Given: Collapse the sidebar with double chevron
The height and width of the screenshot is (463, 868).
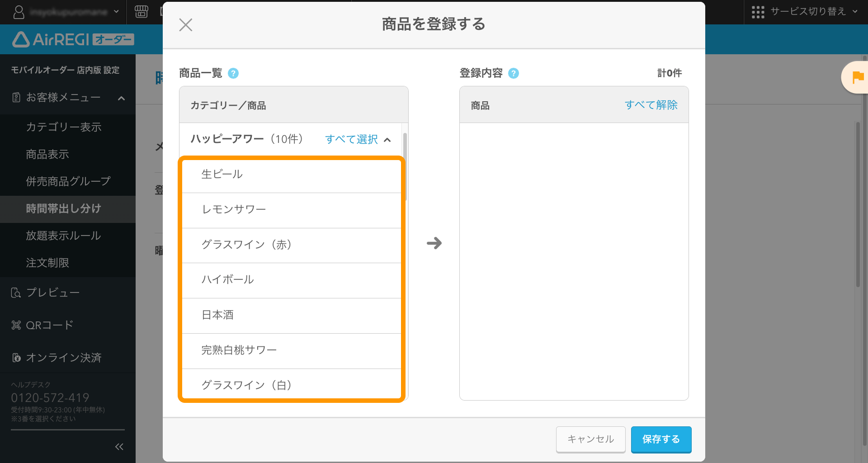Looking at the screenshot, I should [119, 447].
